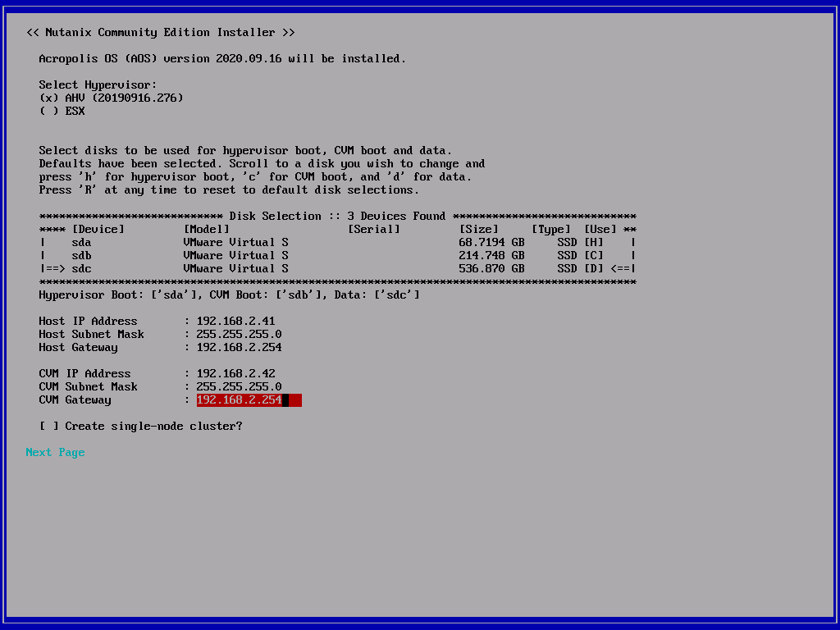Click the Next Page link
840x630 pixels.
[55, 453]
